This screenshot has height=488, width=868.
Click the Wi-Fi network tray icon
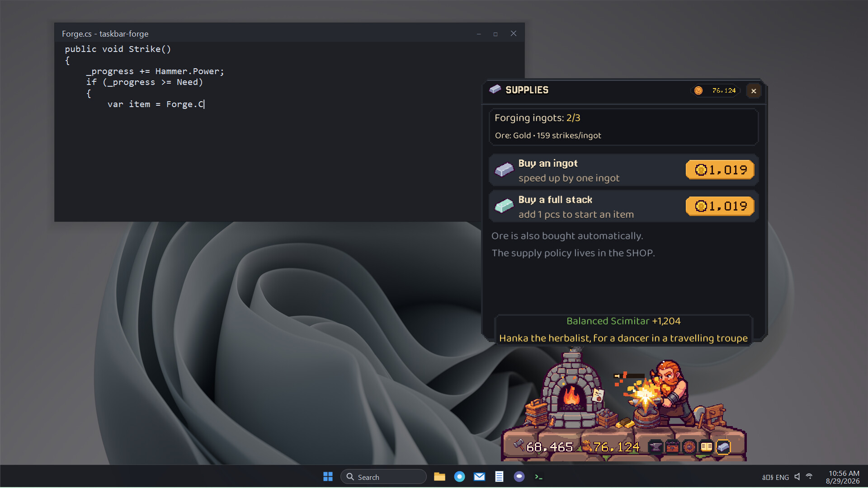[x=809, y=477]
